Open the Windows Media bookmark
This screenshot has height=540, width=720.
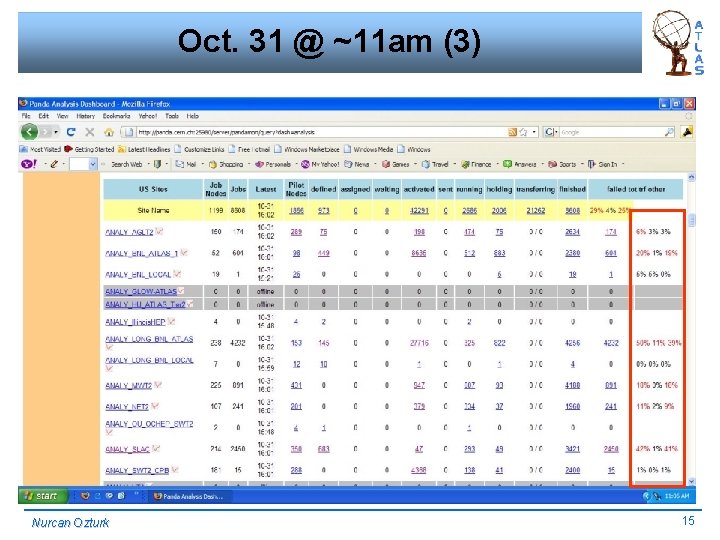tap(369, 149)
